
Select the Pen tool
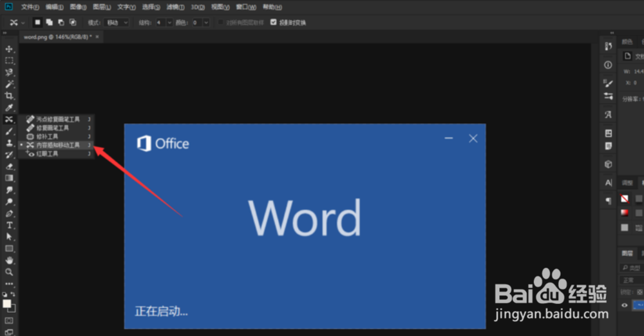(9, 213)
